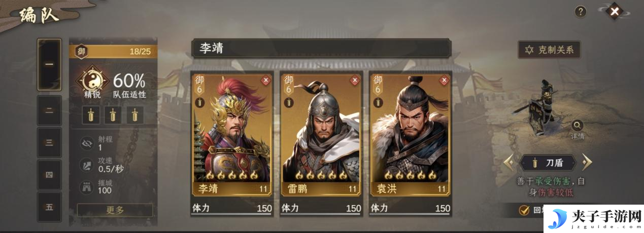644x233 pixels.
Task: Open the help question mark icon
Action: [x=581, y=12]
